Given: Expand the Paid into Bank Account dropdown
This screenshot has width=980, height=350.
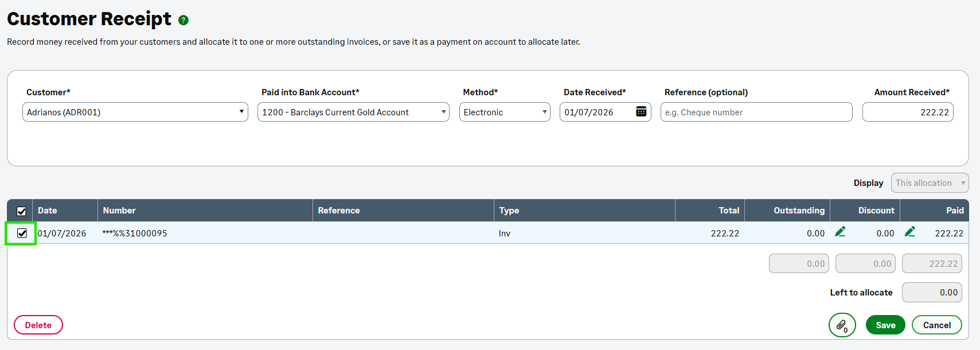Looking at the screenshot, I should [353, 112].
